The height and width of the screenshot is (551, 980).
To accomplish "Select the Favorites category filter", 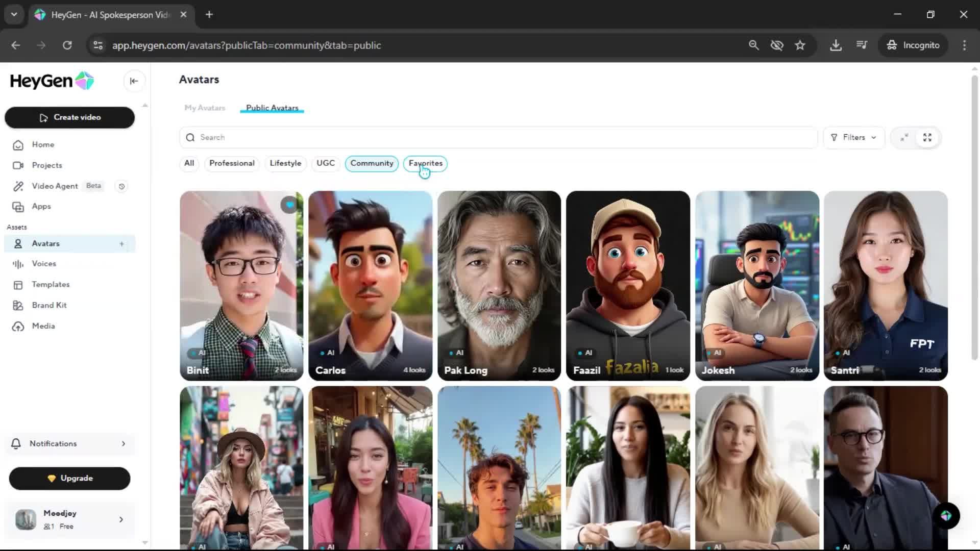I will (425, 163).
